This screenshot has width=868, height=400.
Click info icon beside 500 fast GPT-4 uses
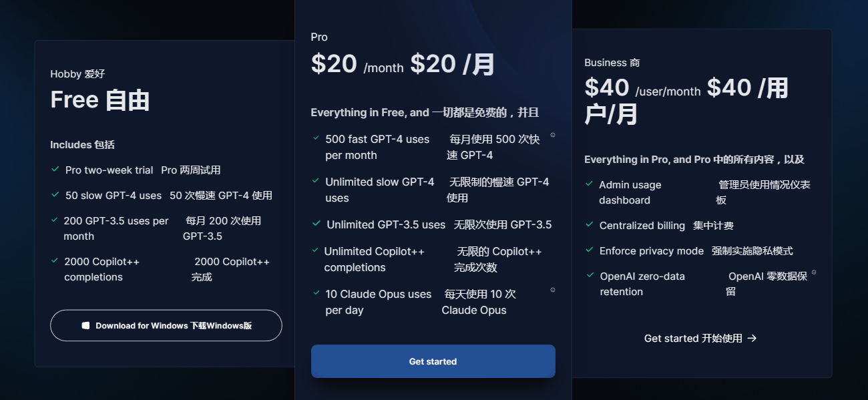(553, 135)
